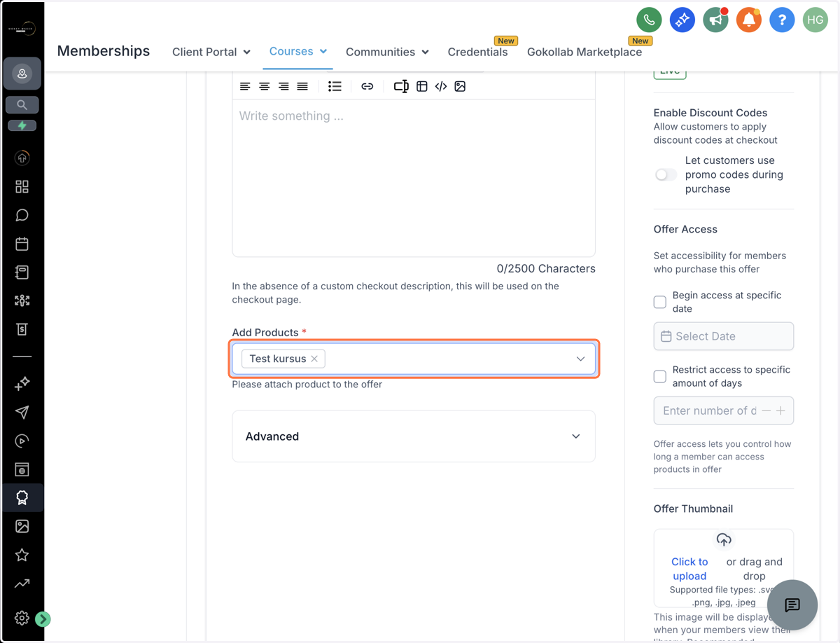Viewport: 840px width, 643px height.
Task: Remove the Test kursus product tag
Action: point(314,359)
